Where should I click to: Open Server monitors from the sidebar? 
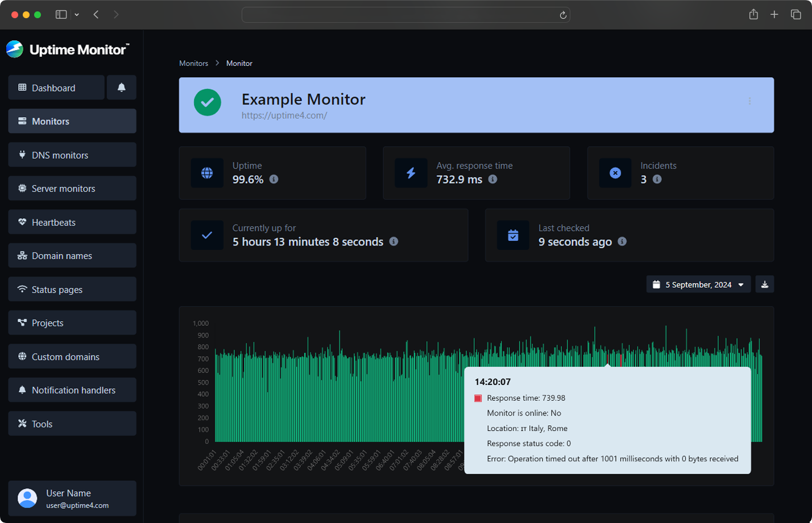pyautogui.click(x=72, y=188)
